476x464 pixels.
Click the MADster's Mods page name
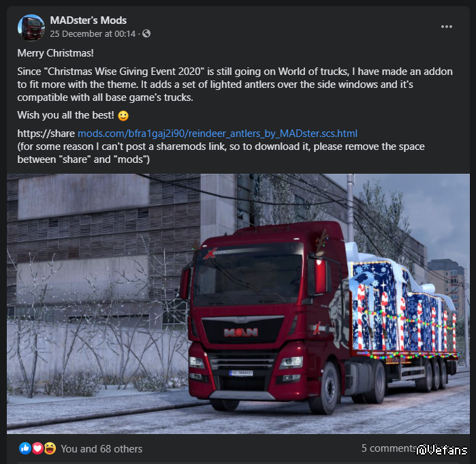(88, 20)
